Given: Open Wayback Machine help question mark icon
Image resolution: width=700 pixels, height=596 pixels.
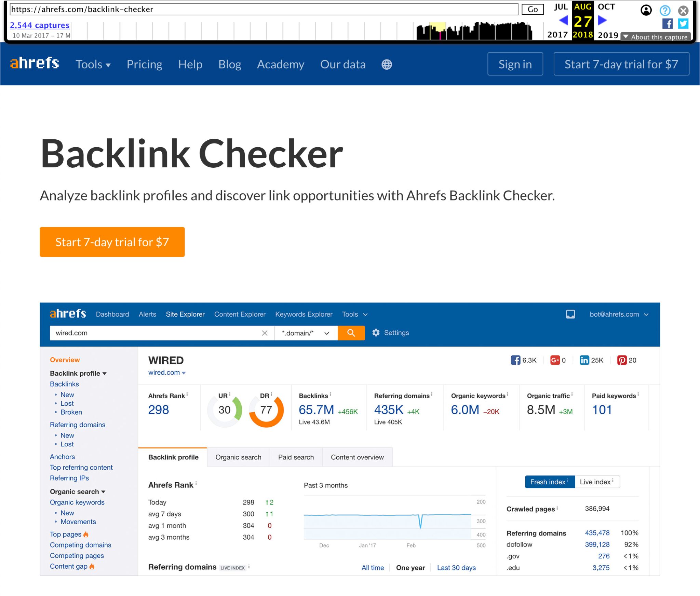Looking at the screenshot, I should [665, 11].
